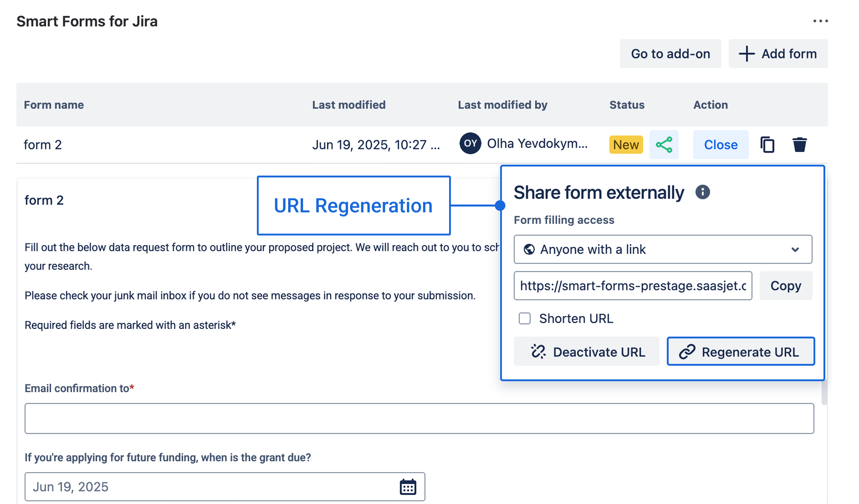Enable the Shorten URL checkbox
The width and height of the screenshot is (859, 504).
pyautogui.click(x=525, y=319)
